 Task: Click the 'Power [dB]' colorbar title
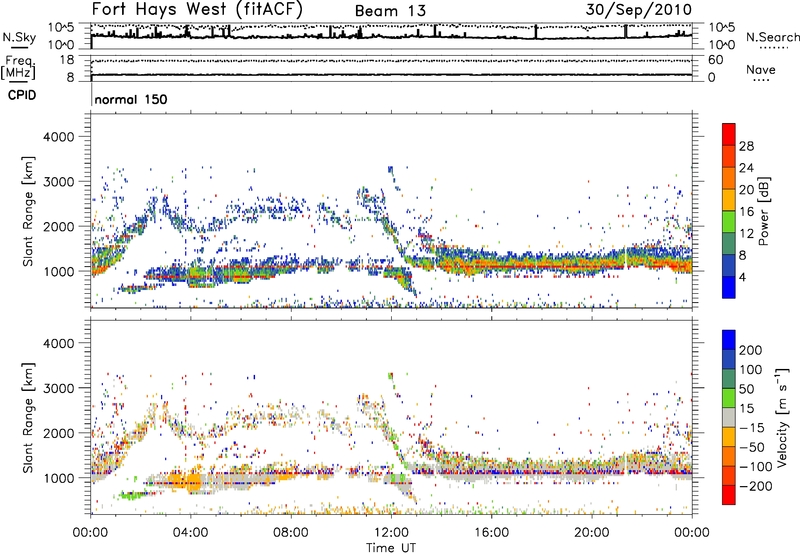pos(763,211)
